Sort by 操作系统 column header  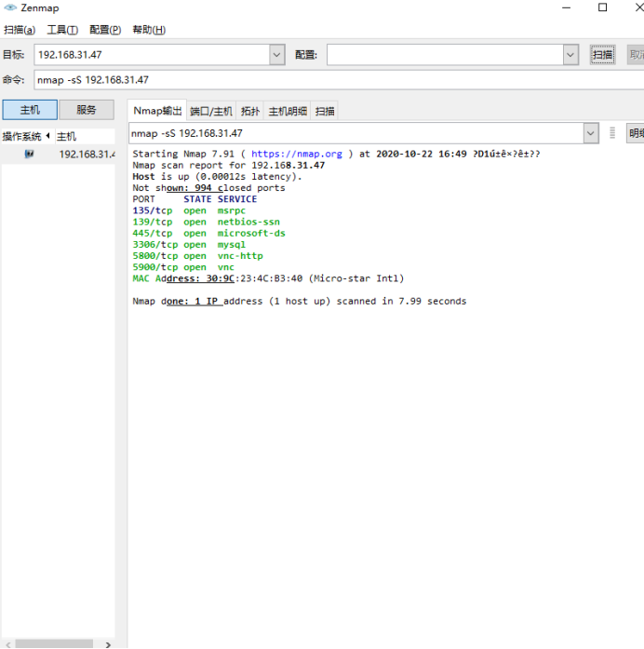point(26,136)
